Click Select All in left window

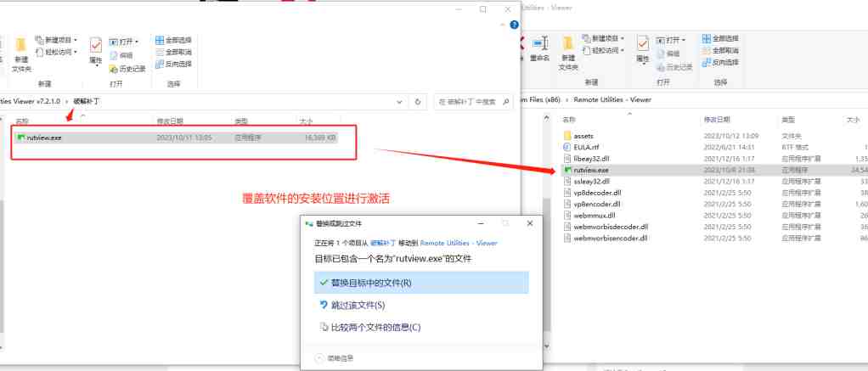(x=174, y=40)
